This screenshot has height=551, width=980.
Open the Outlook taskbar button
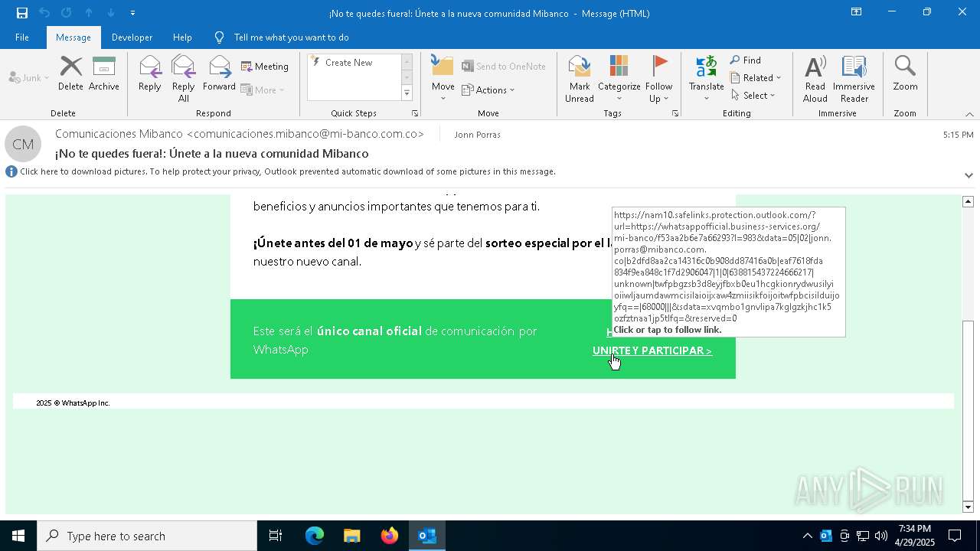(427, 536)
